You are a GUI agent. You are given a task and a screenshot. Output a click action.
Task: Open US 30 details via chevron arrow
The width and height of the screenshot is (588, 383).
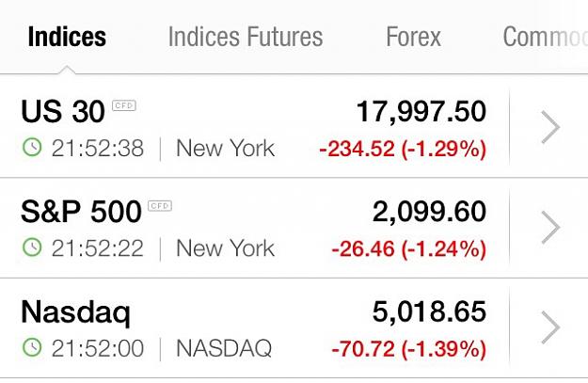point(550,127)
